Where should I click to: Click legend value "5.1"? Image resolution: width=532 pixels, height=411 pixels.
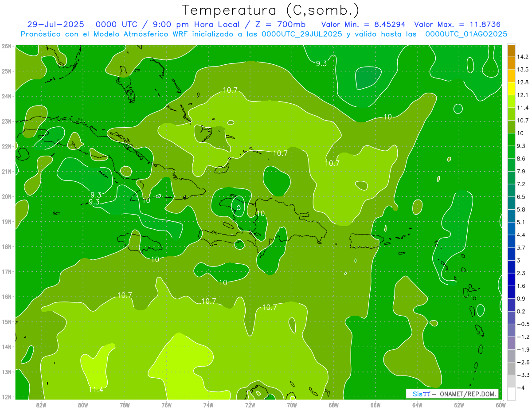(x=521, y=222)
